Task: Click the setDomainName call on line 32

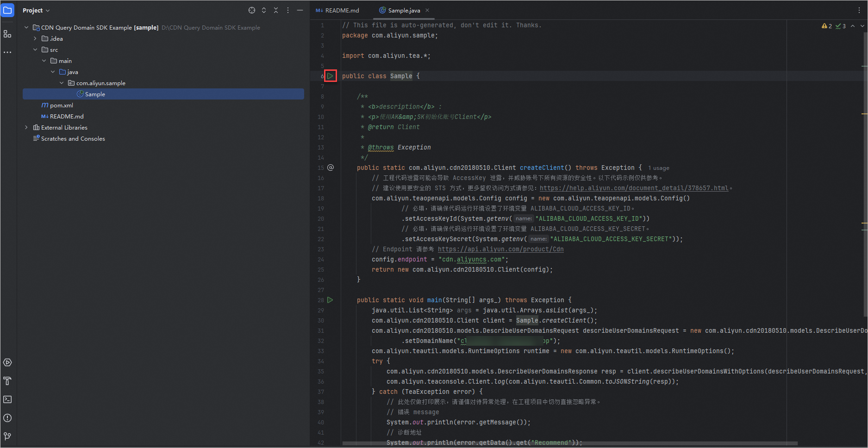Action: 429,341
